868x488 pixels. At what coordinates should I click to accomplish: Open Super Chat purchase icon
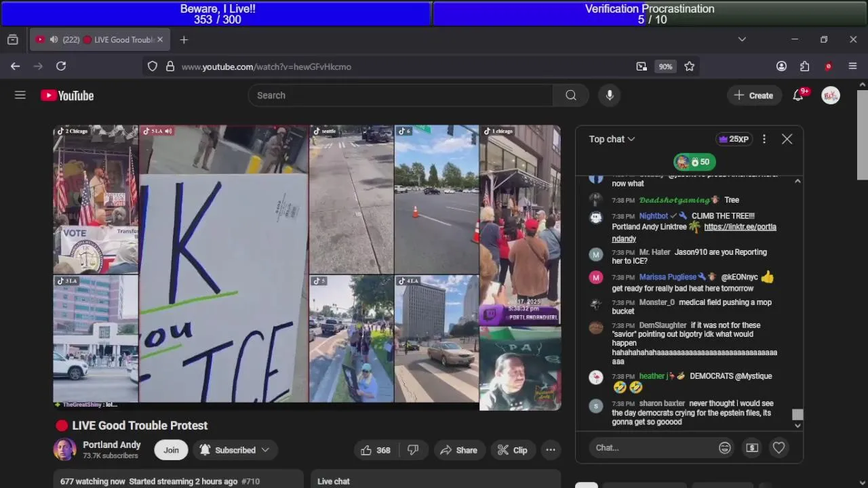click(752, 448)
